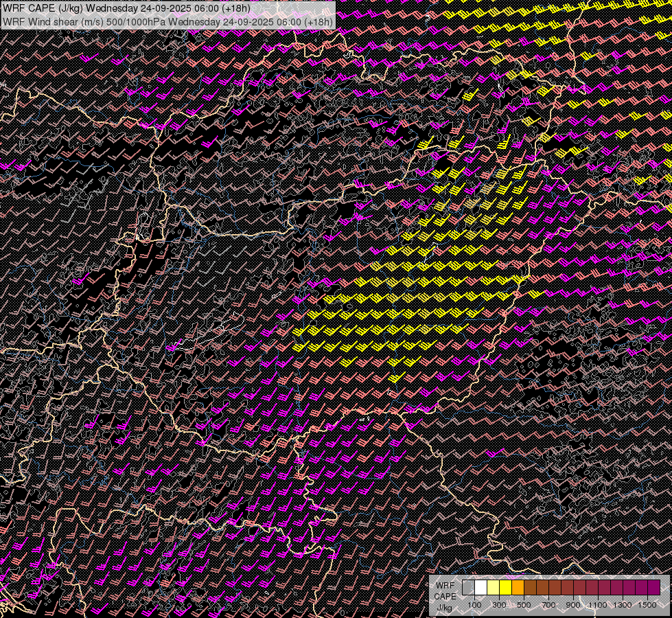Click the 1300 legend scale label

[x=623, y=605]
